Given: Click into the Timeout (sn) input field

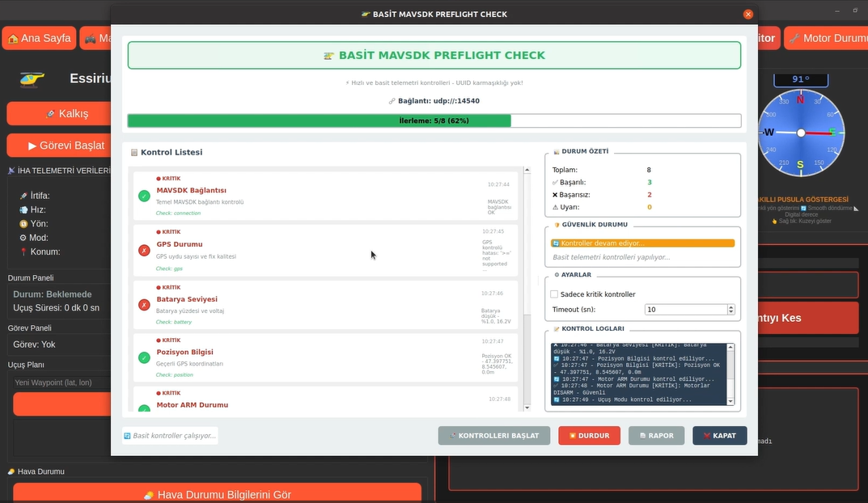Looking at the screenshot, I should pos(684,310).
